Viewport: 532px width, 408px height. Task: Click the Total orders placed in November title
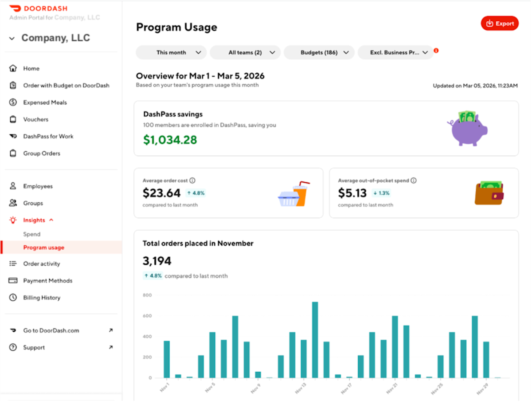(198, 243)
